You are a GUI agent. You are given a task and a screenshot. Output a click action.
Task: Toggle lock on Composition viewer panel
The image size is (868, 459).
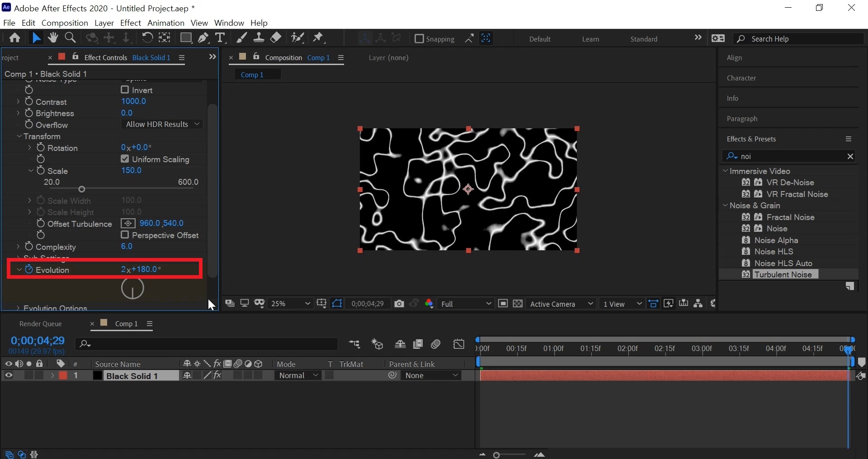click(x=256, y=57)
